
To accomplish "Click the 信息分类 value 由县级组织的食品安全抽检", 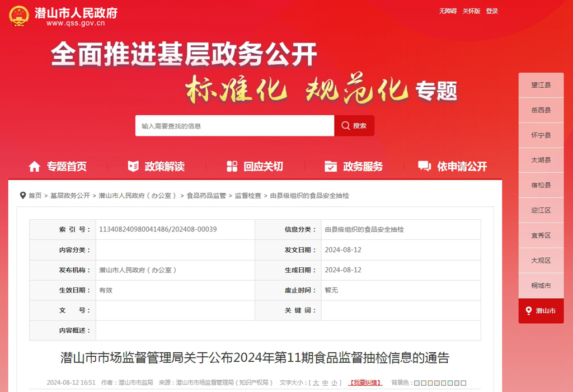I will point(364,229).
